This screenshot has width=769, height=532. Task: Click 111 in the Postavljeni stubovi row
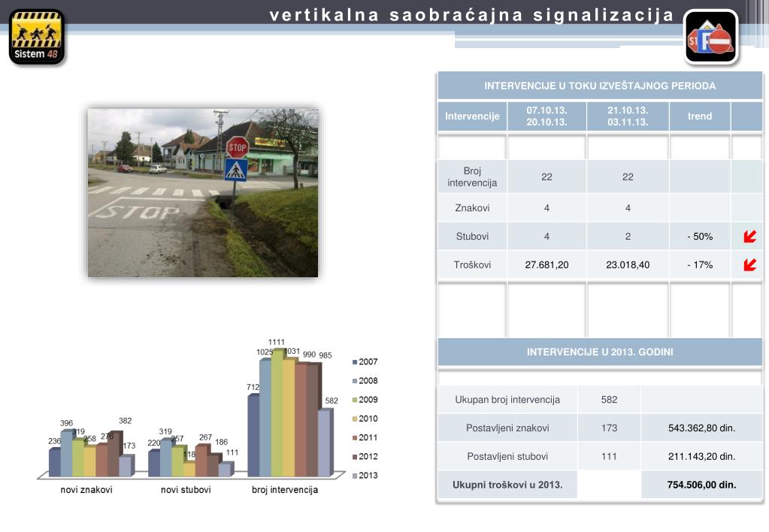(x=609, y=457)
